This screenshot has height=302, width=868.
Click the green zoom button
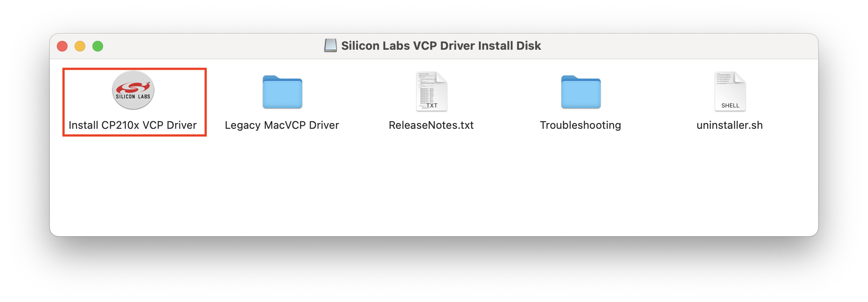[98, 46]
